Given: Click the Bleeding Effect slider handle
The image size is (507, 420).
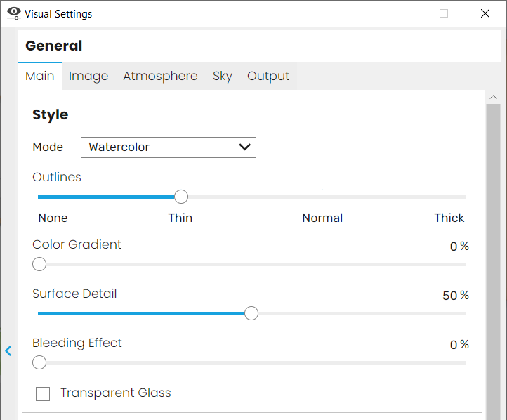Looking at the screenshot, I should click(x=39, y=362).
